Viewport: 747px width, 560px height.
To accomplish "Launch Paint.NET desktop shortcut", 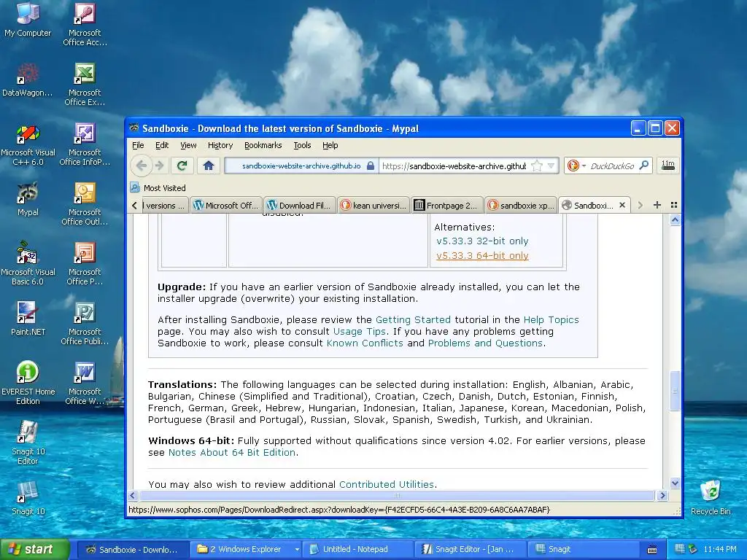I will point(28,319).
